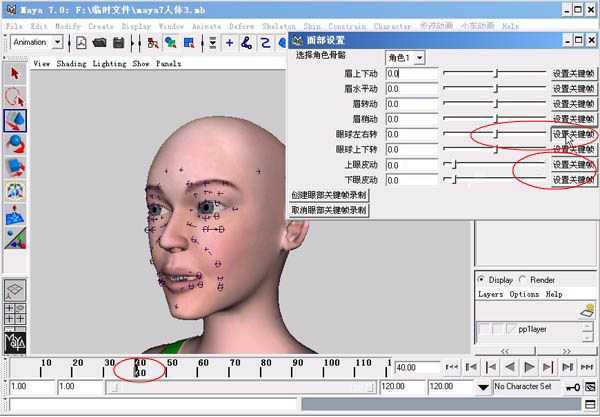
Task: Enable select by hierarchy mode icon
Action: (153, 42)
